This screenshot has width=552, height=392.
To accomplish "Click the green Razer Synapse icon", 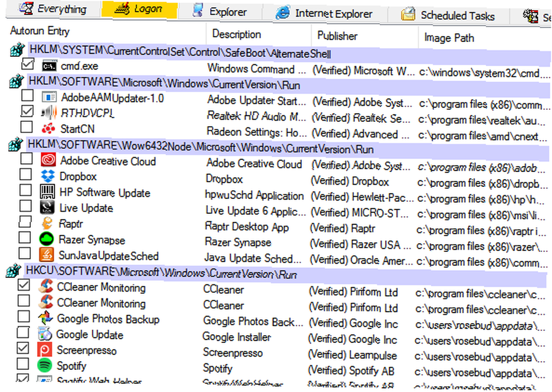I will tap(46, 239).
